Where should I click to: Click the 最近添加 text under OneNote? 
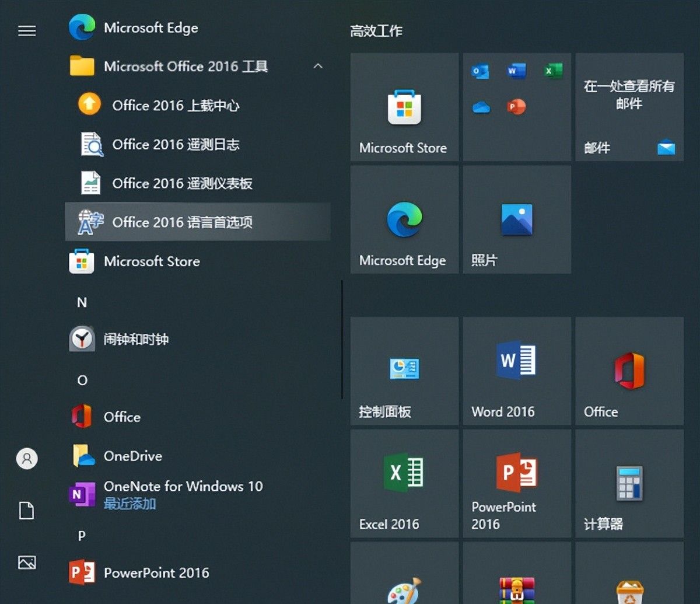(129, 504)
